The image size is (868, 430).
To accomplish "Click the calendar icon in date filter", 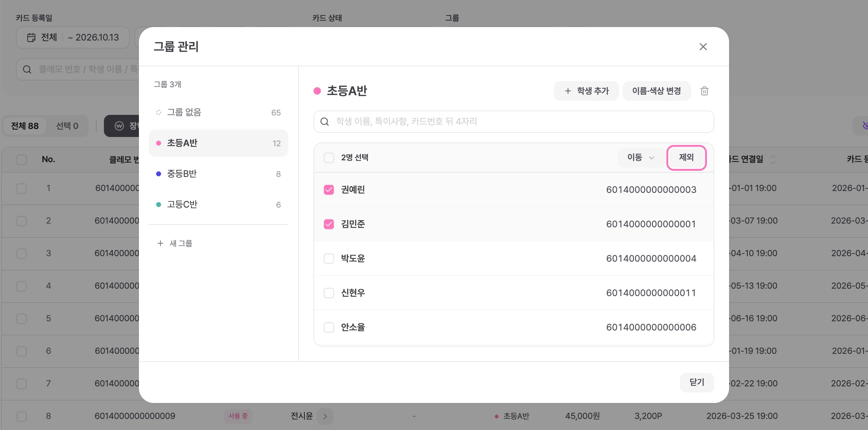I will tap(31, 37).
